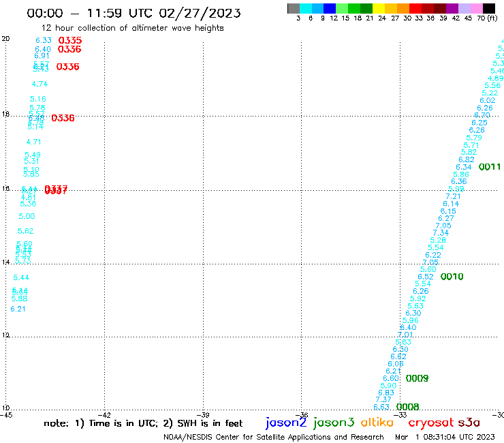The width and height of the screenshot is (504, 443).
Task: Click the subtitle '12 hour collection of altimeter wave heights'
Action: [132, 28]
